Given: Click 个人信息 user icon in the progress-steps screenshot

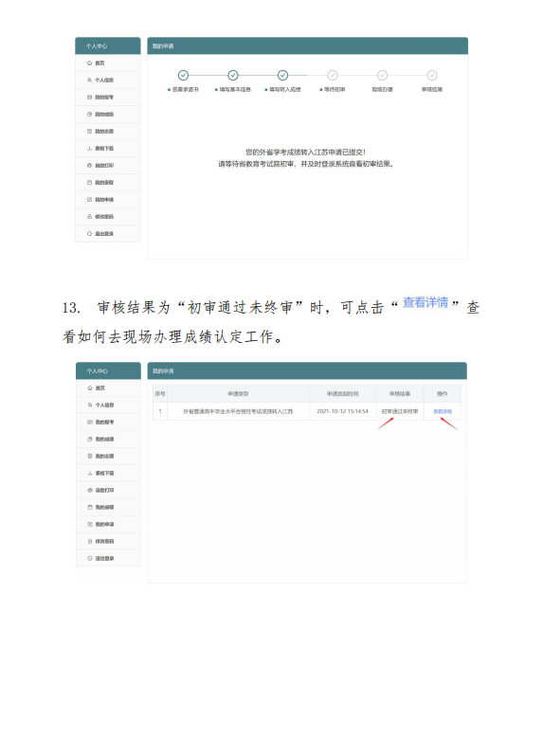Looking at the screenshot, I should point(89,80).
